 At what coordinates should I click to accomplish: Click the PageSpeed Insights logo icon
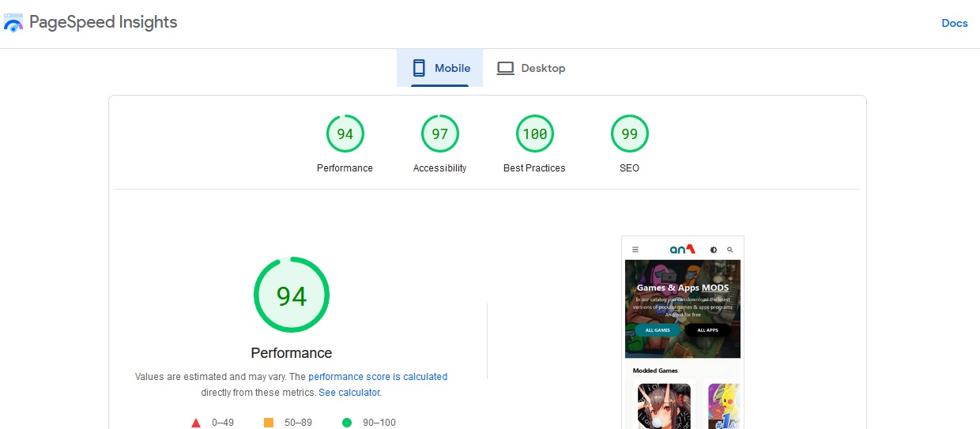(x=13, y=23)
